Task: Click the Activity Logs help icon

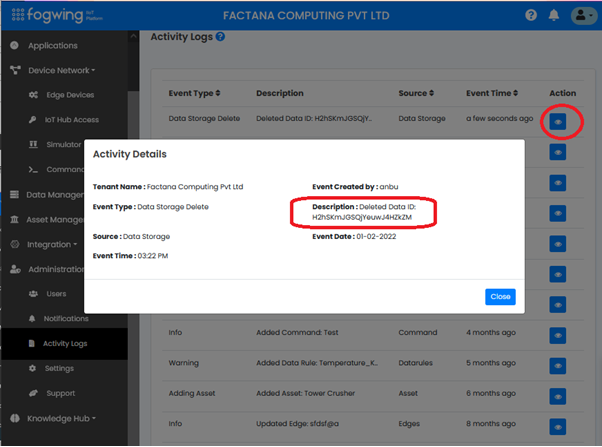Action: point(220,36)
